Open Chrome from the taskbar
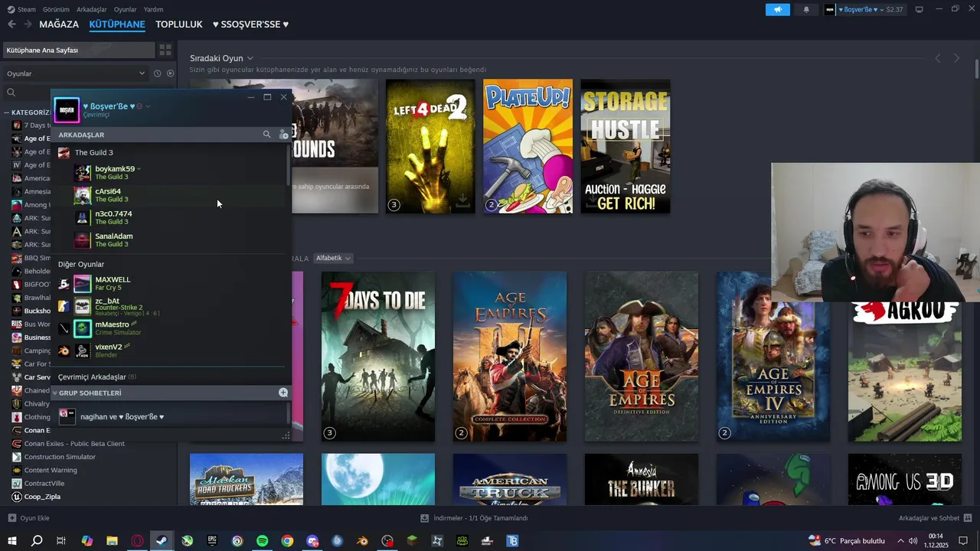 click(x=287, y=541)
